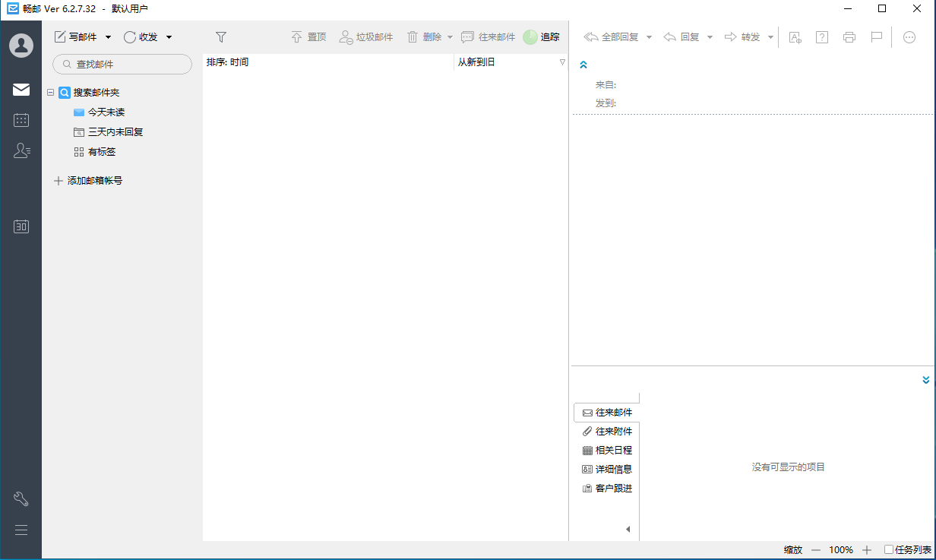Open the 回复 dropdown arrow

(710, 36)
